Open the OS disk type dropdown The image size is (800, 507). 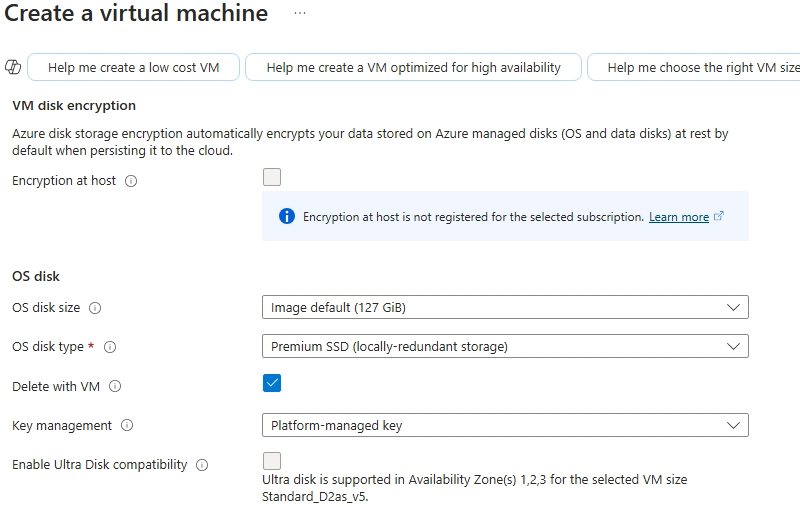[505, 346]
